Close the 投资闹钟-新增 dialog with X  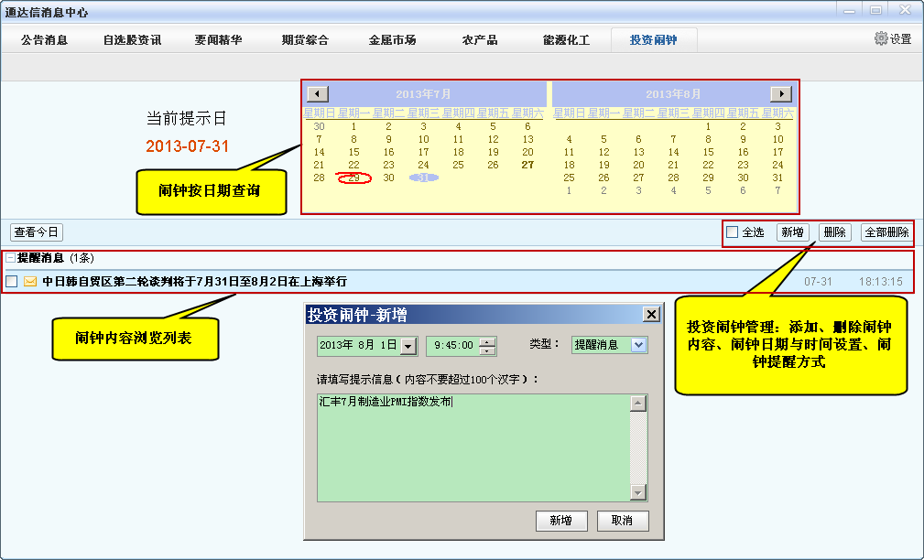tap(651, 315)
